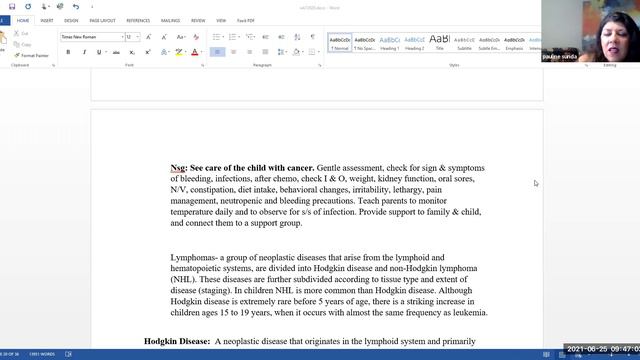640x360 pixels.
Task: Apply the yellow text highlight color
Action: tap(179, 52)
